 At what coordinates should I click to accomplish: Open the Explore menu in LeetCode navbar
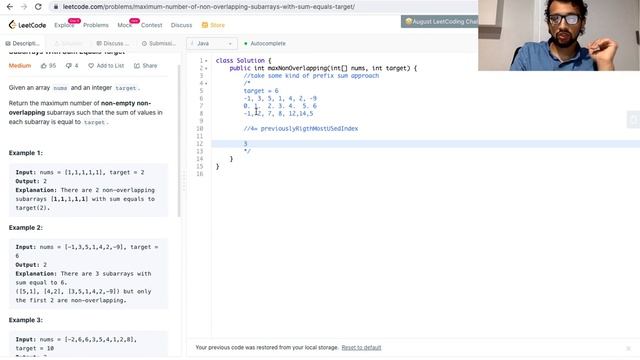64,25
